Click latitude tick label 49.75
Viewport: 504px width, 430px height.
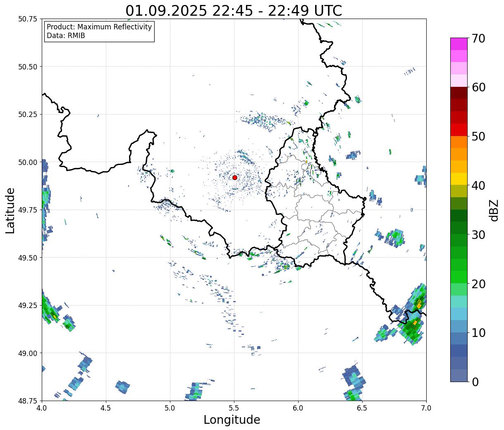pyautogui.click(x=27, y=210)
